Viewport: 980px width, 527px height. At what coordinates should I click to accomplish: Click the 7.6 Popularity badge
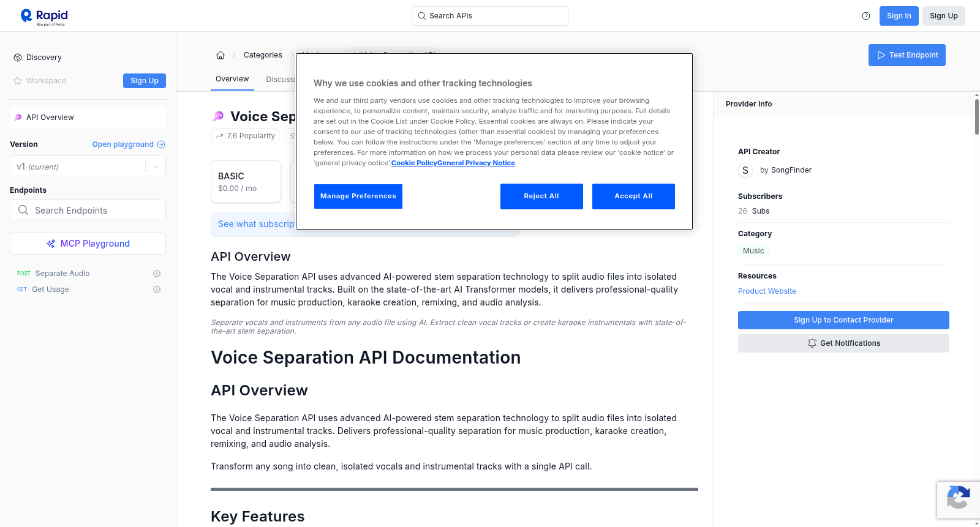pos(245,136)
